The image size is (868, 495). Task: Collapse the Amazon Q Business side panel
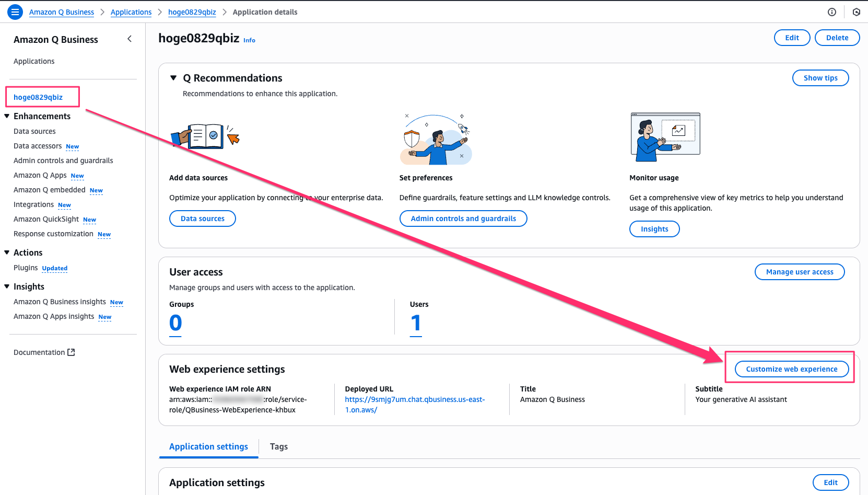tap(130, 39)
